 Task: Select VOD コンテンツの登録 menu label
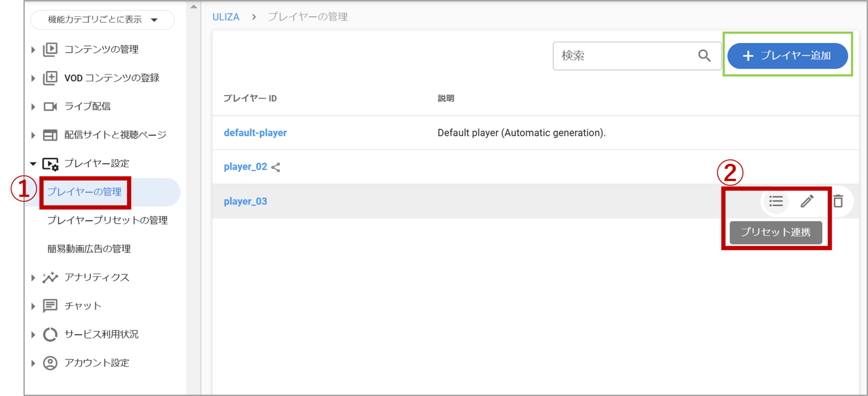112,78
